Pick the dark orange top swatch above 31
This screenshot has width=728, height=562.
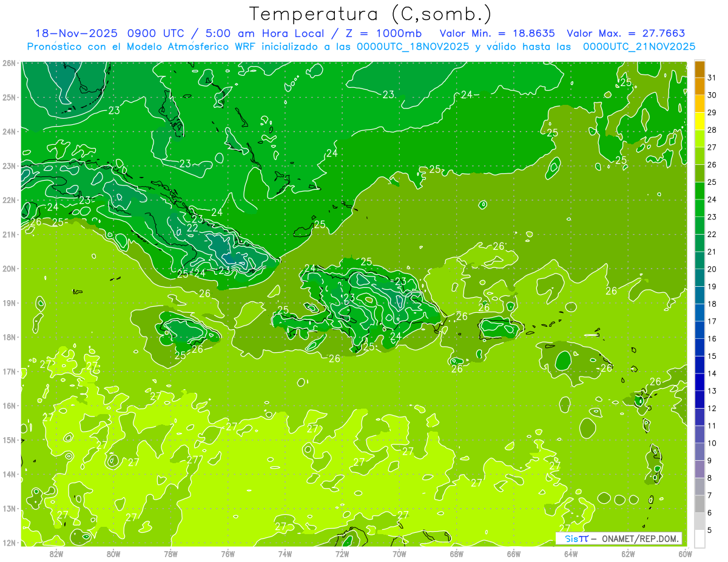[699, 69]
